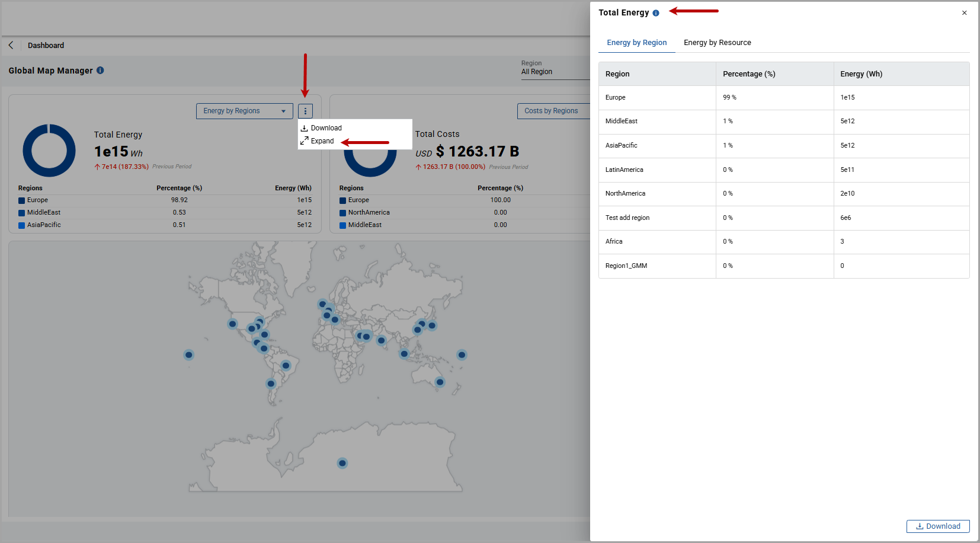Click the Australia map location marker
This screenshot has width=980, height=543.
pyautogui.click(x=440, y=382)
